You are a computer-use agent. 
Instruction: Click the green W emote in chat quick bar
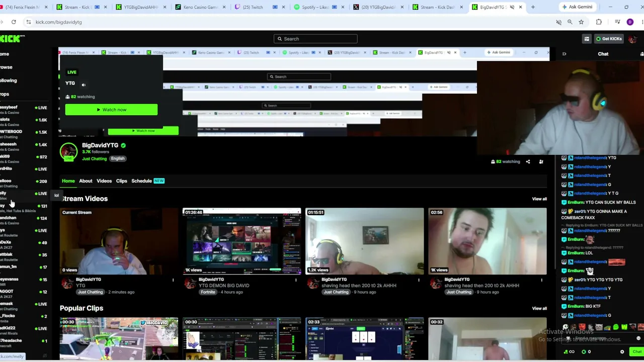point(624,327)
